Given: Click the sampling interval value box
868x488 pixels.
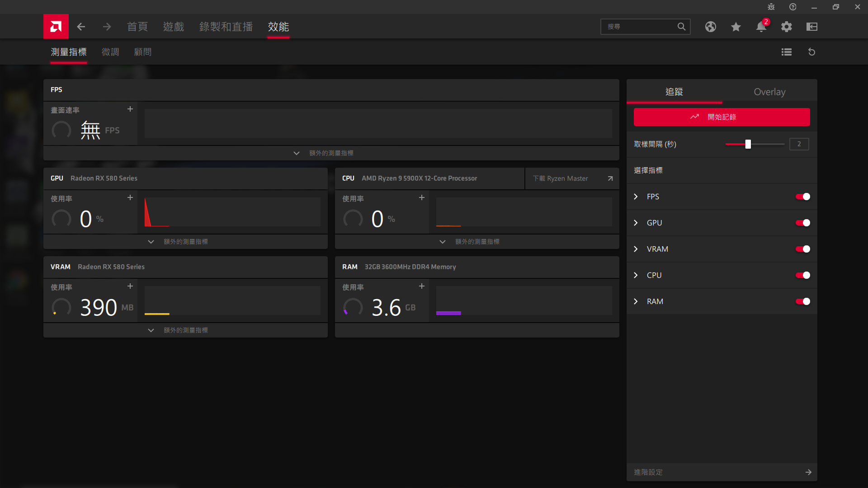Looking at the screenshot, I should click(x=799, y=144).
